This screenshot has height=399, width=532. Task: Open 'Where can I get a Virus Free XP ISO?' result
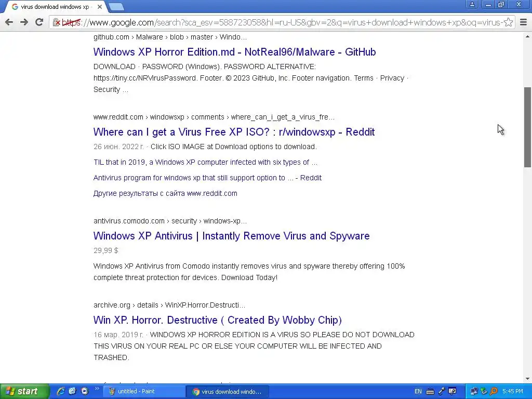tap(234, 132)
